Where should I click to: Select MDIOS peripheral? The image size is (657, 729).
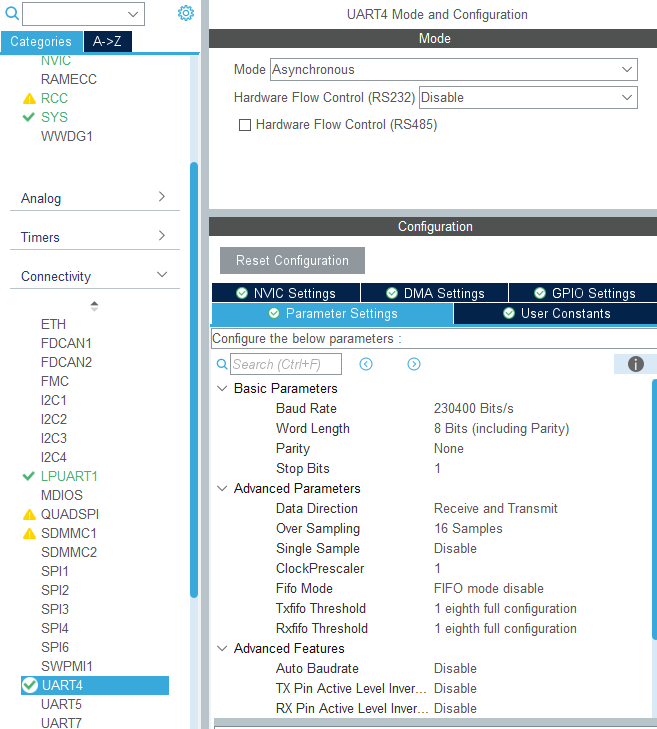(x=62, y=496)
